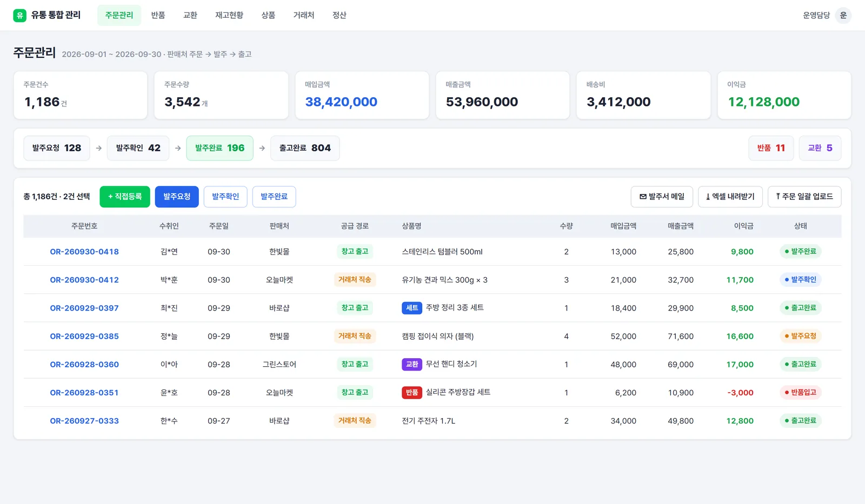Screen dimensions: 865x504
Task: Open order OR-260928-0360
Action: coord(84,365)
